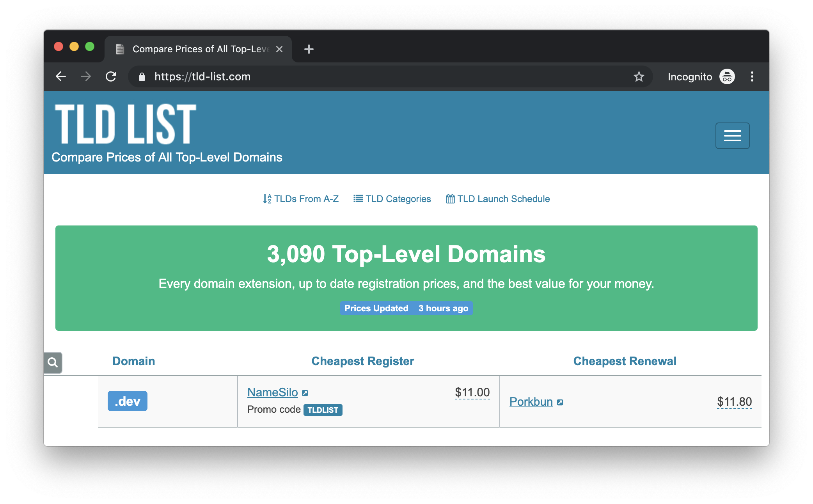The image size is (813, 504).
Task: Open Chrome's three-dot menu
Action: coord(752,76)
